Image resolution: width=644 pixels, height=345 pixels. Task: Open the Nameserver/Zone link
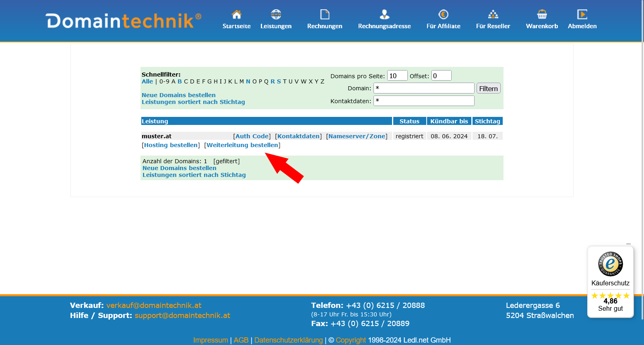pos(357,136)
